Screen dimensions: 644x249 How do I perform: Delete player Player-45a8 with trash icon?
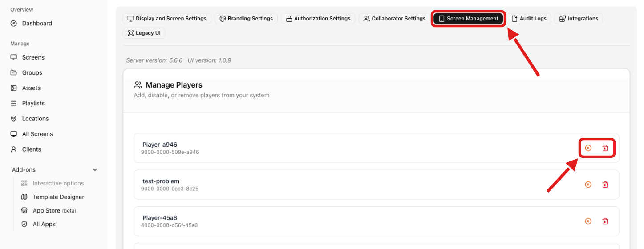(605, 221)
